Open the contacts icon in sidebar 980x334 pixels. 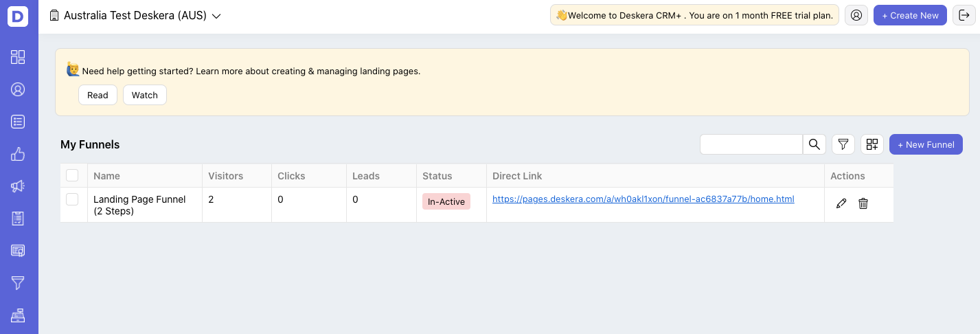(x=18, y=89)
